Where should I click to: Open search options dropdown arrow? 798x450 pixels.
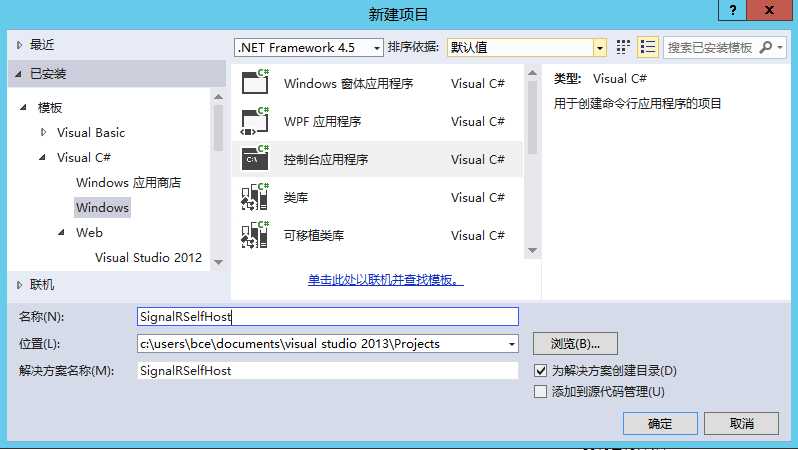tap(780, 47)
